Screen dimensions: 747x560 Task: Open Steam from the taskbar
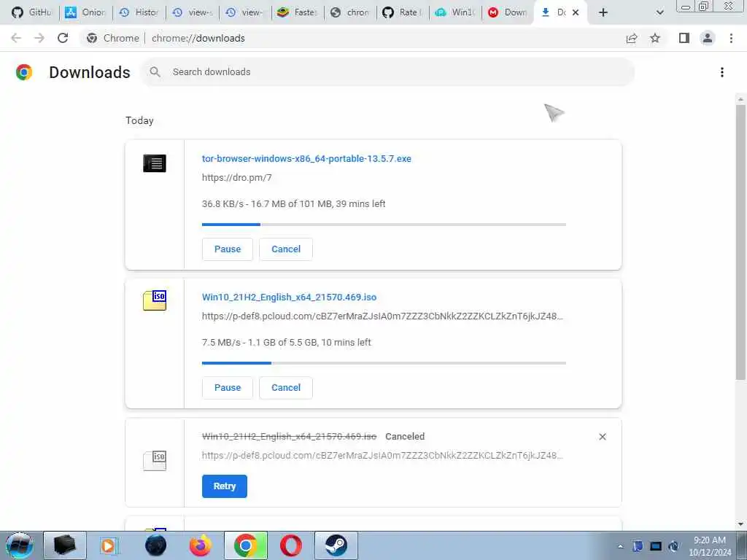pyautogui.click(x=336, y=545)
